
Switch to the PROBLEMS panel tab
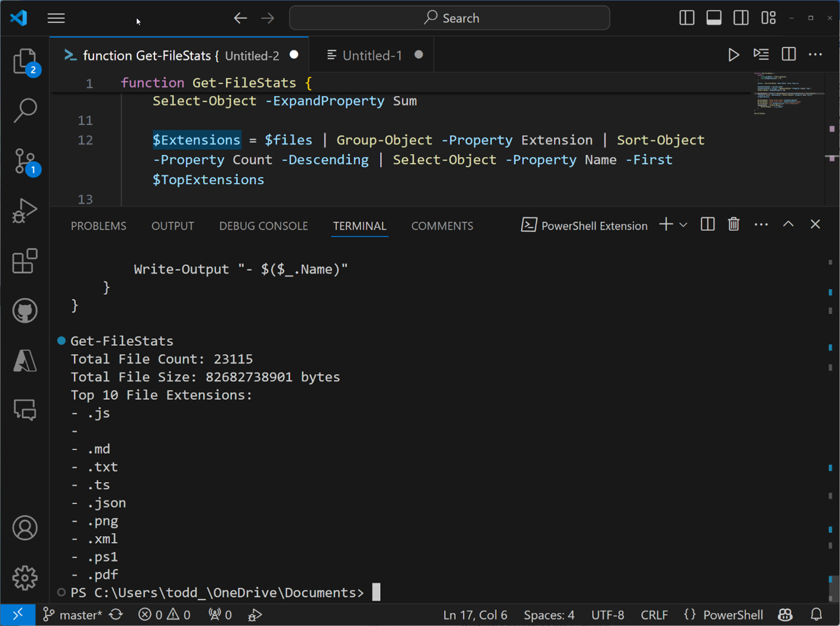pyautogui.click(x=99, y=226)
